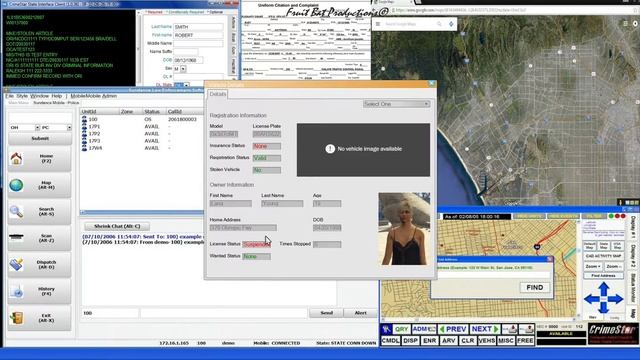Click Shrink Chat (Alt-C) button
This screenshot has height=360, width=640.
pos(117,226)
